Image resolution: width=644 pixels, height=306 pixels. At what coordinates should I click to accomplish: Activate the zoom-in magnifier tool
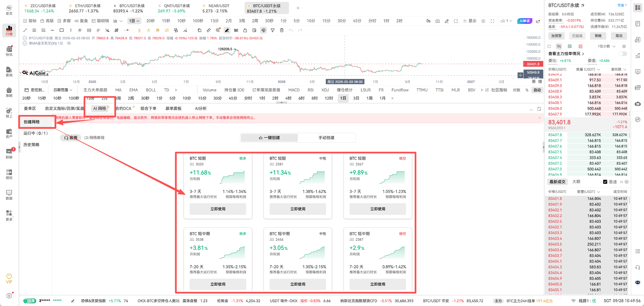(x=218, y=30)
